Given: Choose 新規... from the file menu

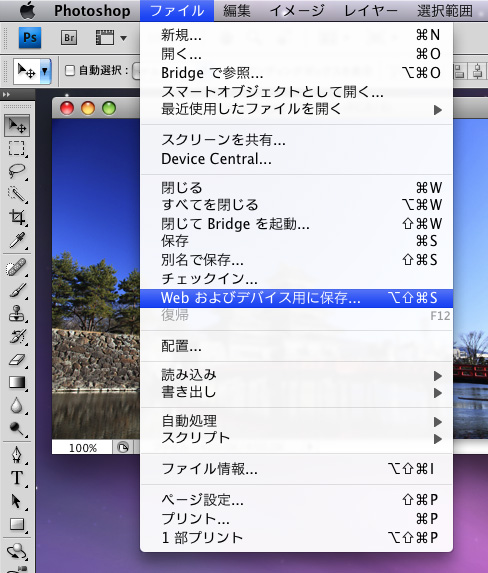Looking at the screenshot, I should pos(296,35).
